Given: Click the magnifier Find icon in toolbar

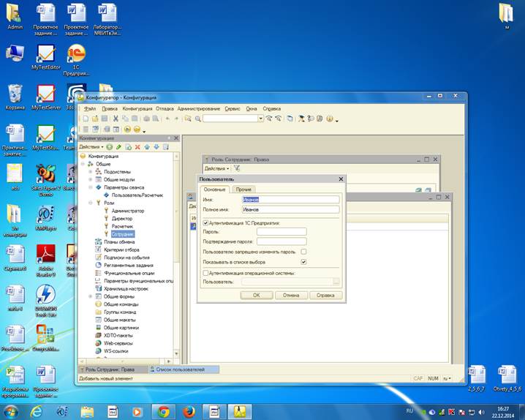Looking at the screenshot, I should [x=198, y=119].
